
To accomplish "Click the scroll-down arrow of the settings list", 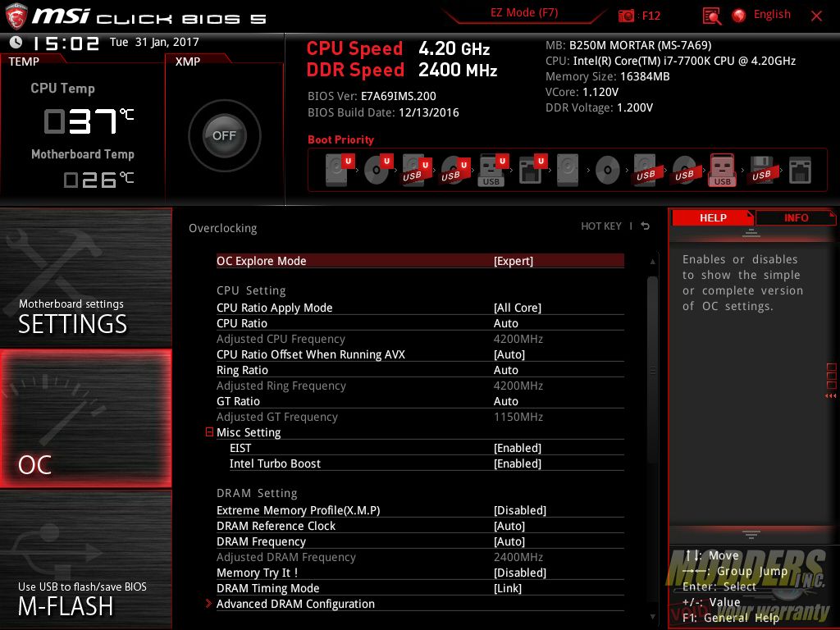I will click(652, 617).
